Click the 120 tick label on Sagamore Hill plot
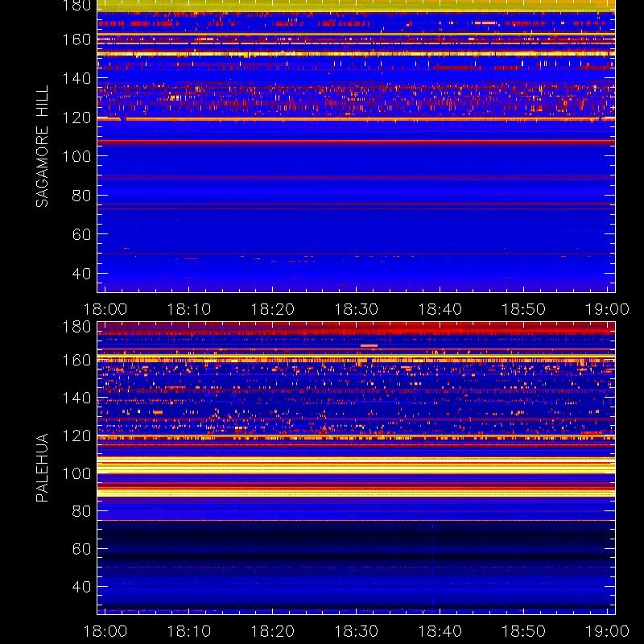Screen dimensions: 644x644 click(76, 118)
